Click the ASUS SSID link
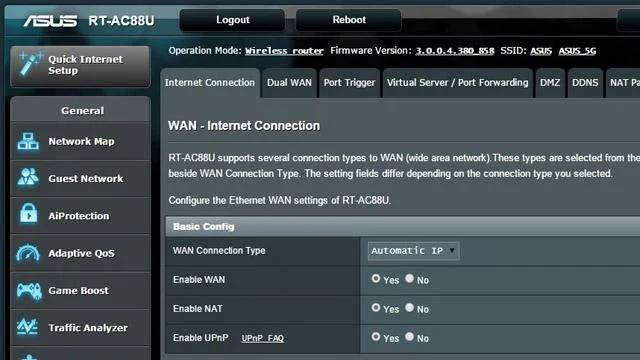The height and width of the screenshot is (360, 640). click(541, 51)
